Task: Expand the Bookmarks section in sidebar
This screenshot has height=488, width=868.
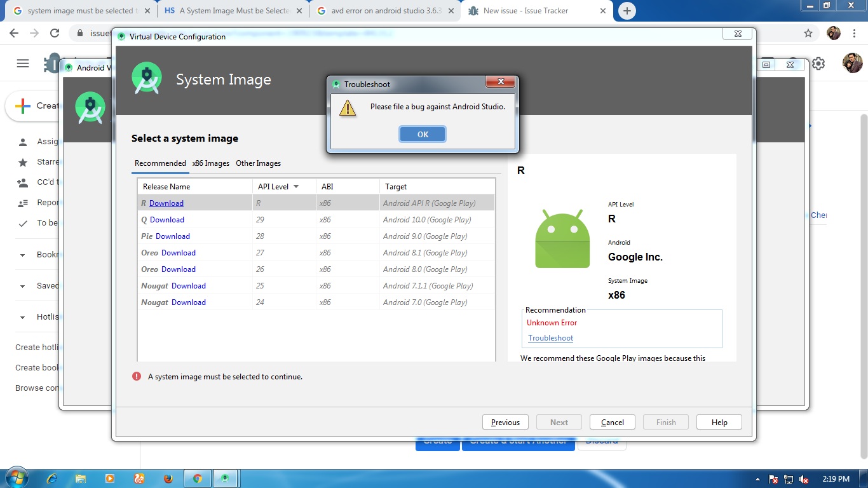Action: click(23, 255)
